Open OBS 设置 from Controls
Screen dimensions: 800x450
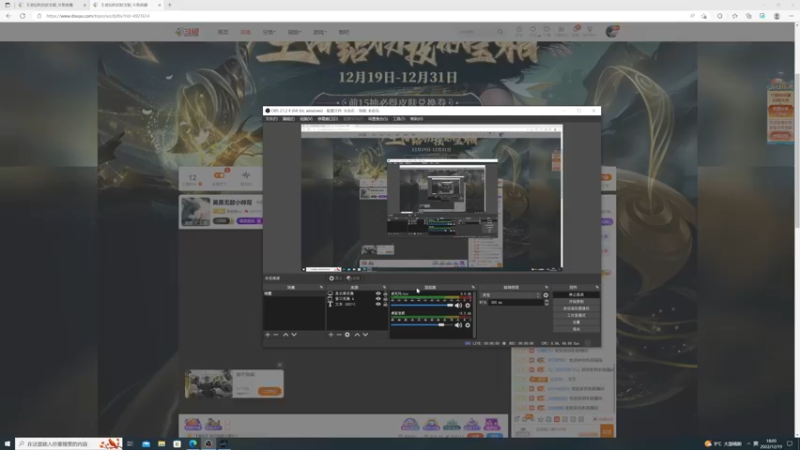point(576,322)
